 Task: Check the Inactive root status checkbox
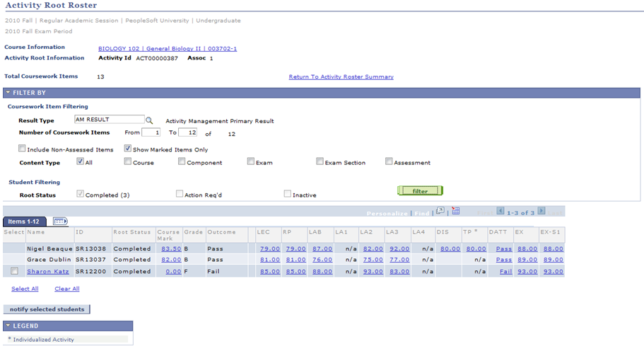[x=288, y=194]
